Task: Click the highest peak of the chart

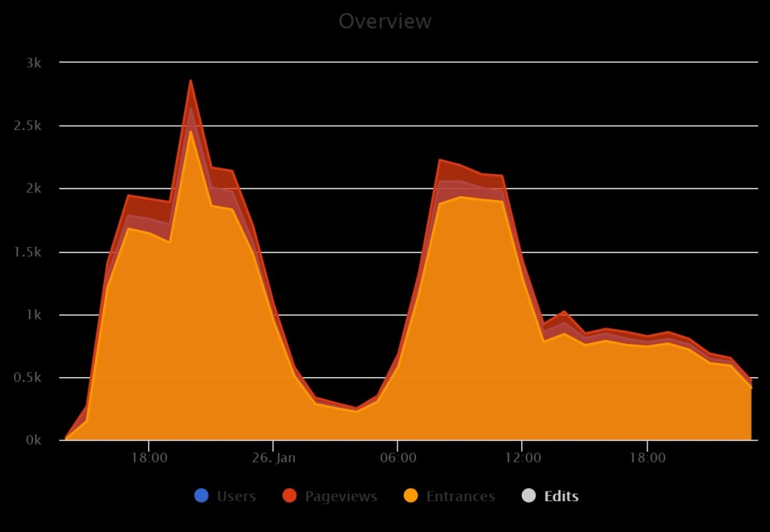Action: coord(190,81)
